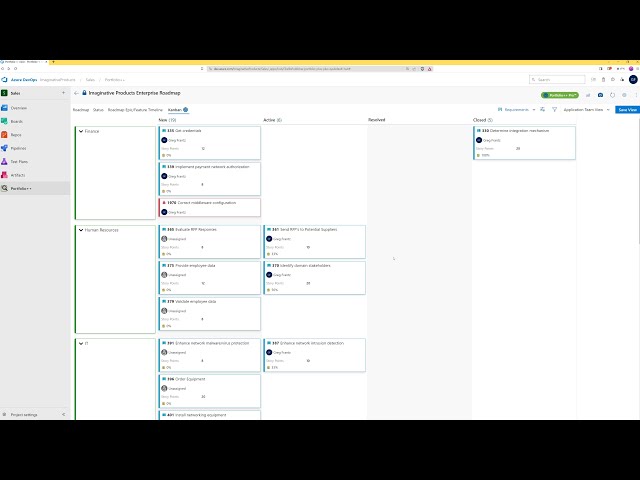Open the Requirements backlog level dropdown
This screenshot has width=640, height=480.
[517, 109]
